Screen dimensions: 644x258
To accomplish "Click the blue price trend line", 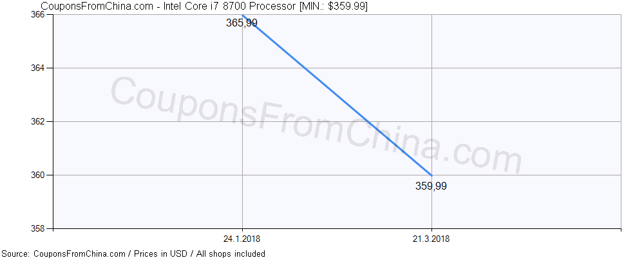I will 337,95.
